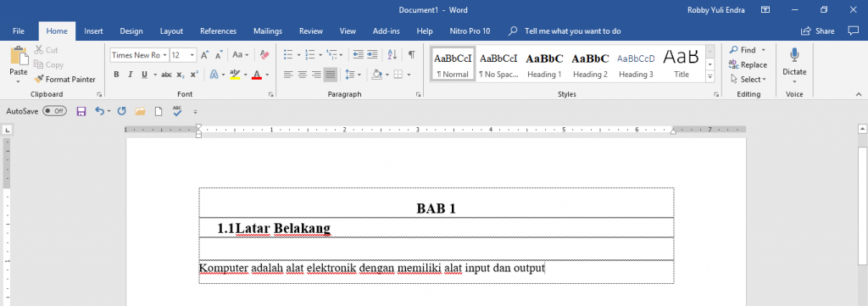Redo the last action
This screenshot has width=868, height=306.
(x=122, y=111)
